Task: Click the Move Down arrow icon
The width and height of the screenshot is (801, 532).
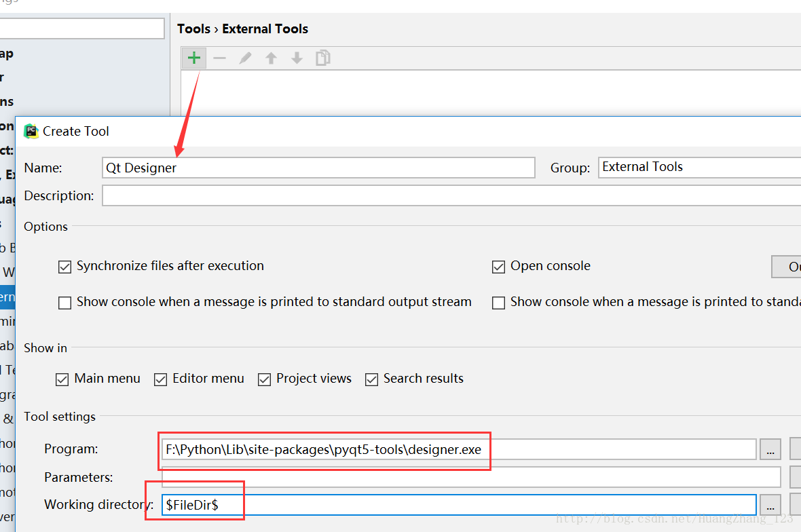Action: [297, 58]
